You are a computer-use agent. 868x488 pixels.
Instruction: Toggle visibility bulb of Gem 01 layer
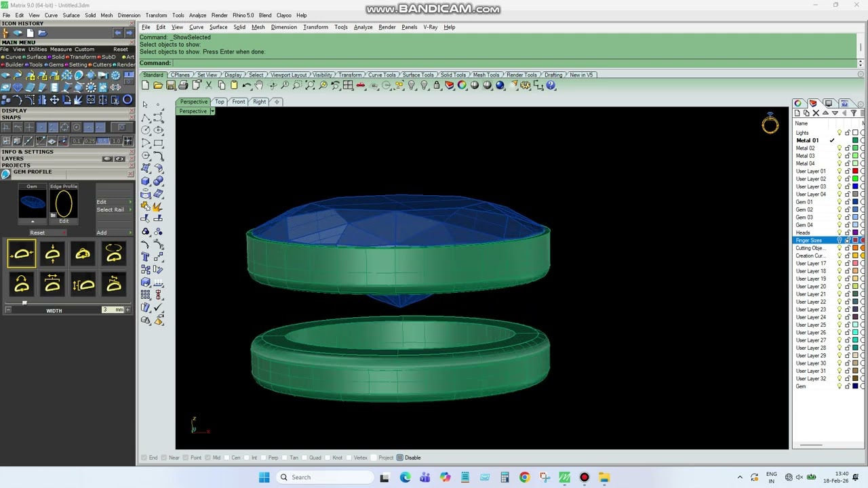(840, 202)
